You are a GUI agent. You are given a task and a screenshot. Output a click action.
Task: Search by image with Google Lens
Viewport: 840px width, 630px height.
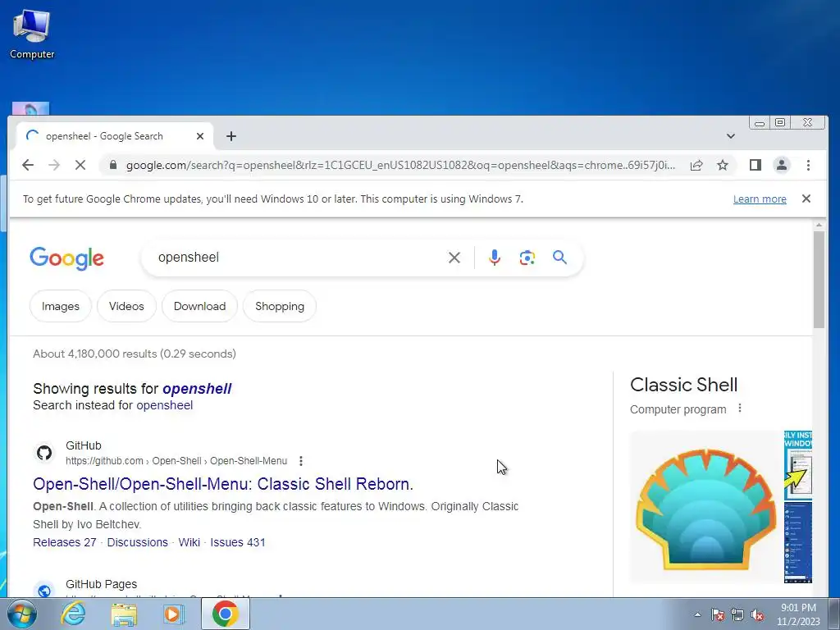(x=527, y=258)
